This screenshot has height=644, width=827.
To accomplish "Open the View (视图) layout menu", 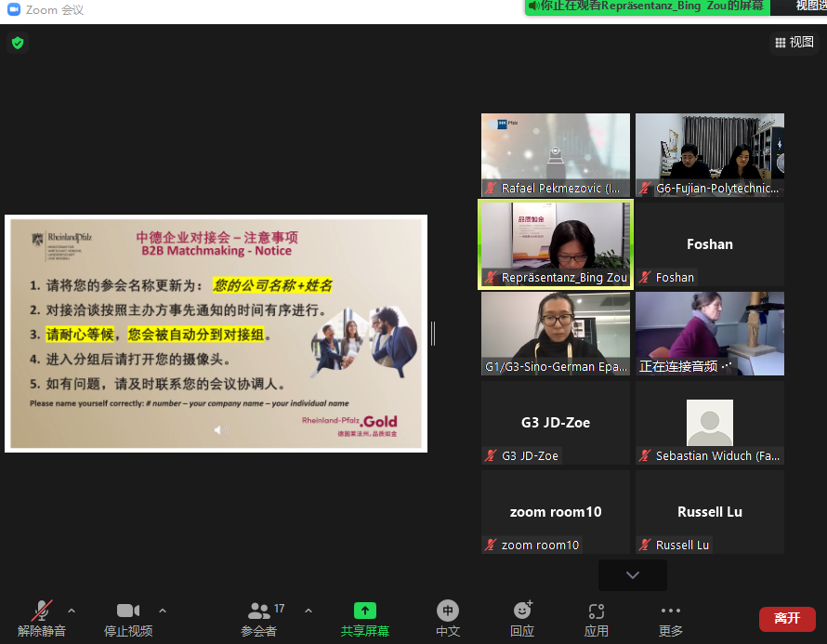I will pyautogui.click(x=794, y=42).
